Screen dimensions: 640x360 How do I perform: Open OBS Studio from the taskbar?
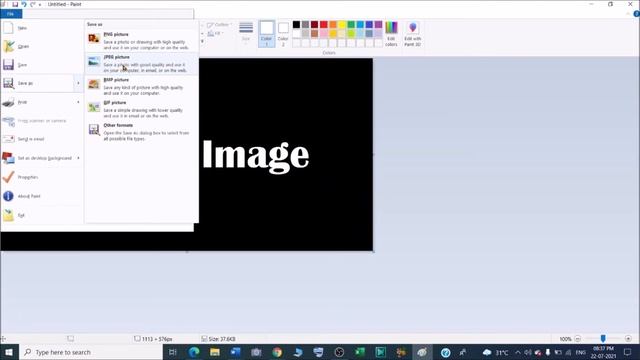click(x=339, y=352)
